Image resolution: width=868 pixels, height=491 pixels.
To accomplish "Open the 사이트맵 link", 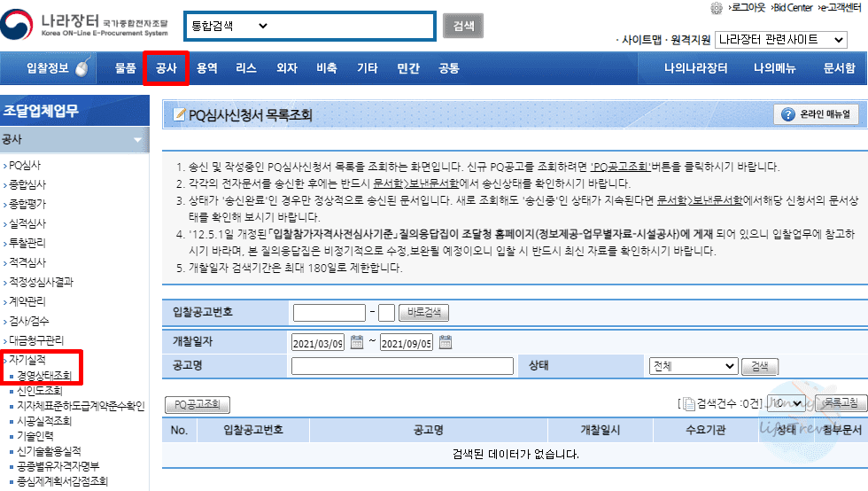I will [x=641, y=39].
